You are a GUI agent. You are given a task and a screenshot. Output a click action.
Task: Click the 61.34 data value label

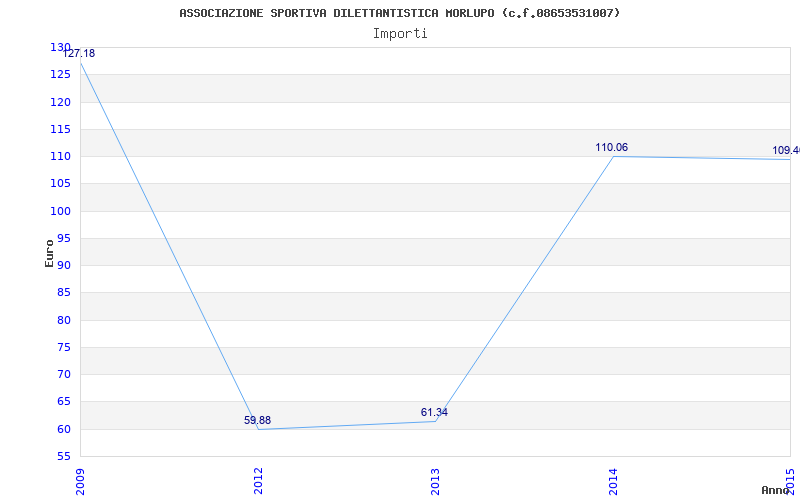tap(434, 412)
